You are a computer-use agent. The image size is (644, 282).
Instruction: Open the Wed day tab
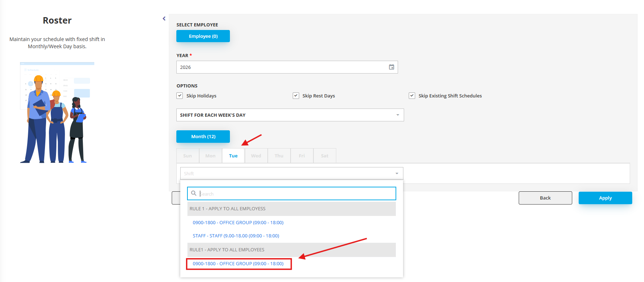[256, 156]
